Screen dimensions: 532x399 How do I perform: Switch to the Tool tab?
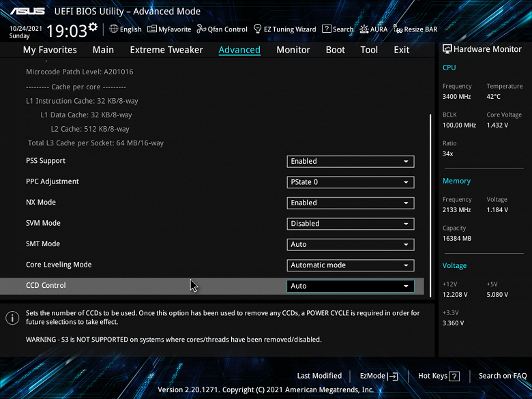(x=369, y=50)
